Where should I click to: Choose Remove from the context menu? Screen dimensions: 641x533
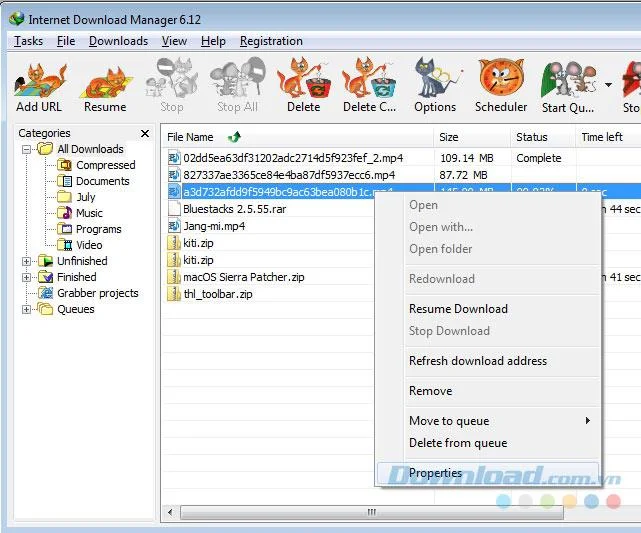click(x=489, y=391)
